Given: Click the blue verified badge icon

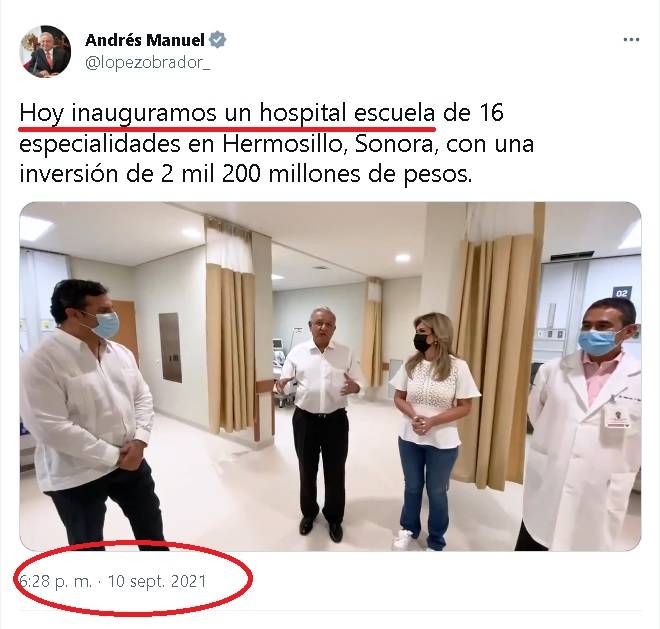Looking at the screenshot, I should tap(218, 40).
